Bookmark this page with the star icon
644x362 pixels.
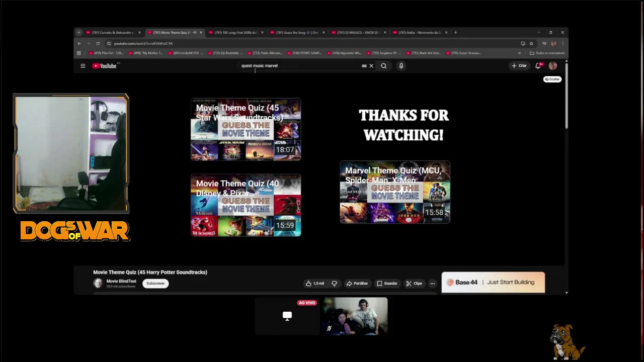[x=531, y=43]
